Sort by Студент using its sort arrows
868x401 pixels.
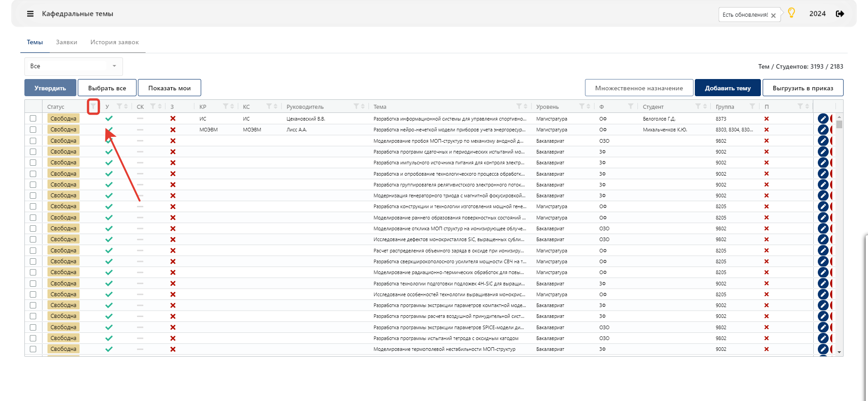coord(705,107)
